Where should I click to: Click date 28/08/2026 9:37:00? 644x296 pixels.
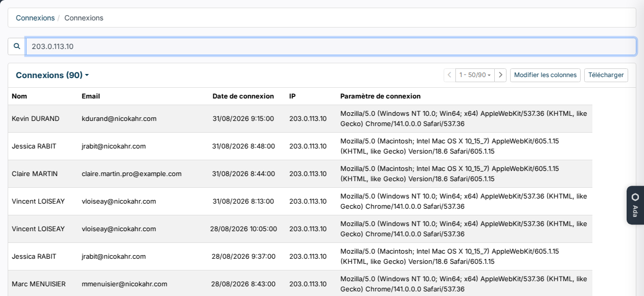point(243,256)
